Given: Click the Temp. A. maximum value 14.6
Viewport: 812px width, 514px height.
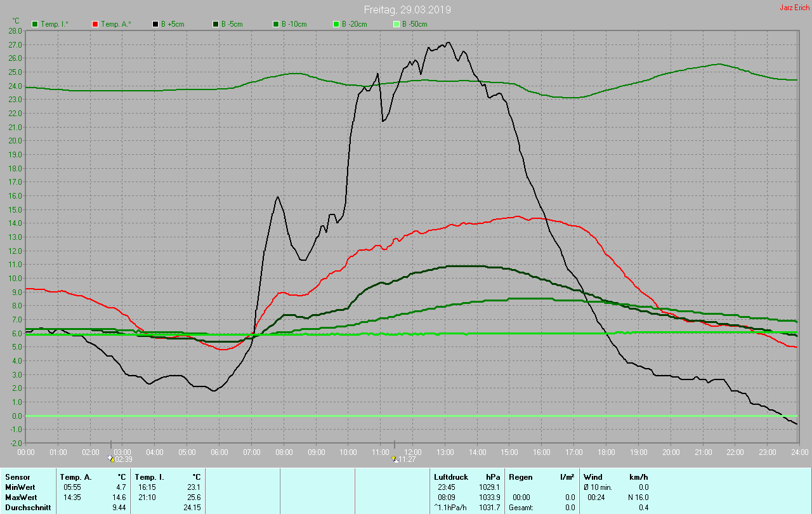Looking at the screenshot, I should click(x=120, y=497).
